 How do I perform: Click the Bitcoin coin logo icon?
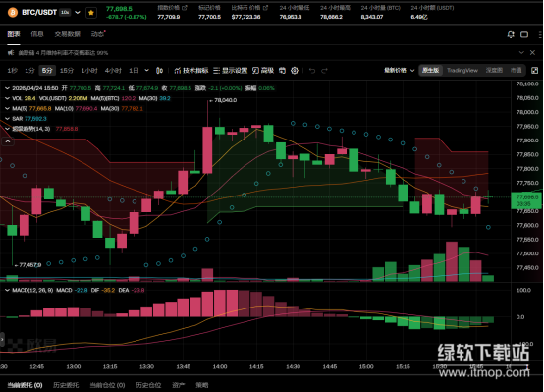pos(13,13)
